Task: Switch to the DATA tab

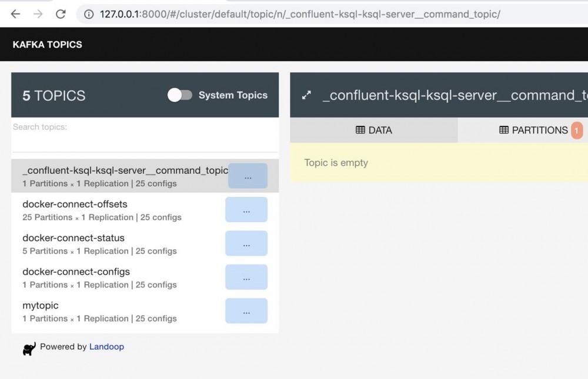Action: [x=374, y=130]
